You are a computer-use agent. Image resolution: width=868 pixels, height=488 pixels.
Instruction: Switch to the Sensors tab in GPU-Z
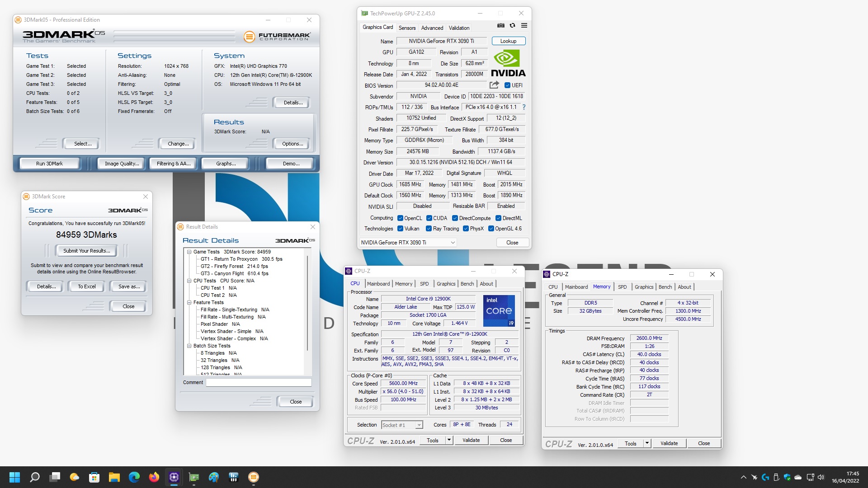tap(407, 28)
